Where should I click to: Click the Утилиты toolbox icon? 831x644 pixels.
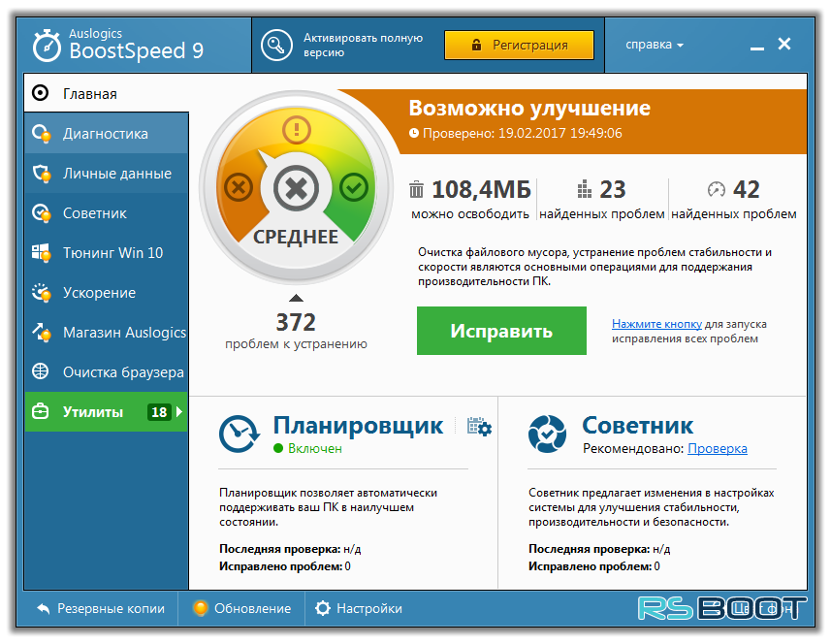41,412
